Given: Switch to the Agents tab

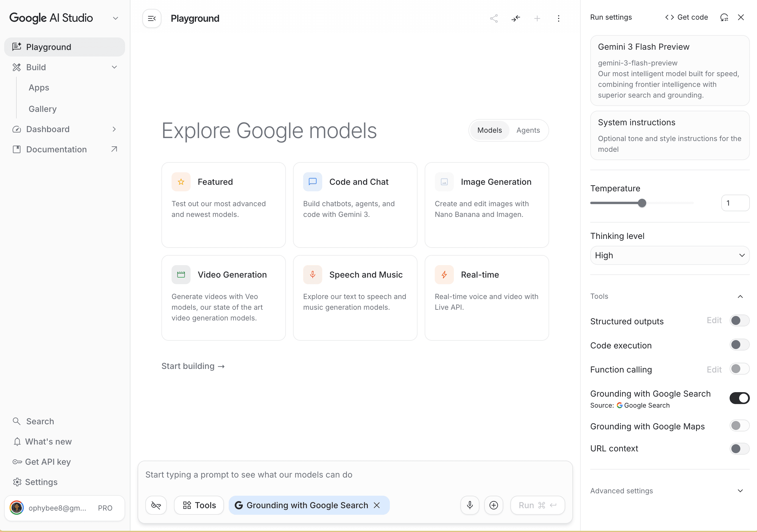Looking at the screenshot, I should (528, 130).
